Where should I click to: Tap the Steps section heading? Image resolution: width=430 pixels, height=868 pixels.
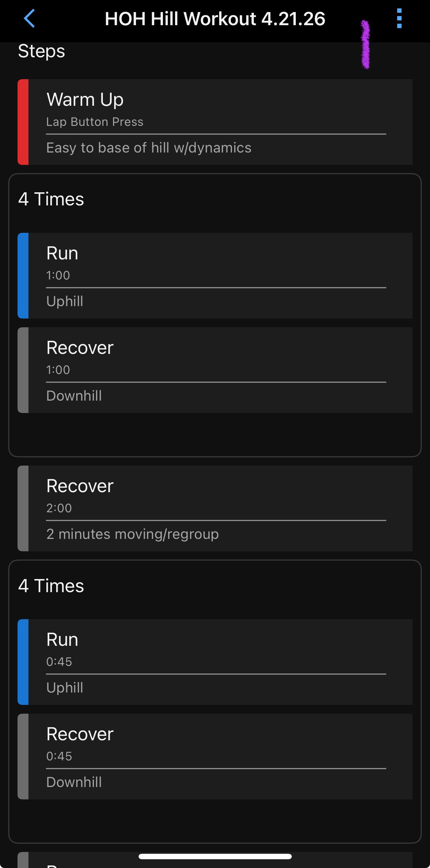click(42, 51)
